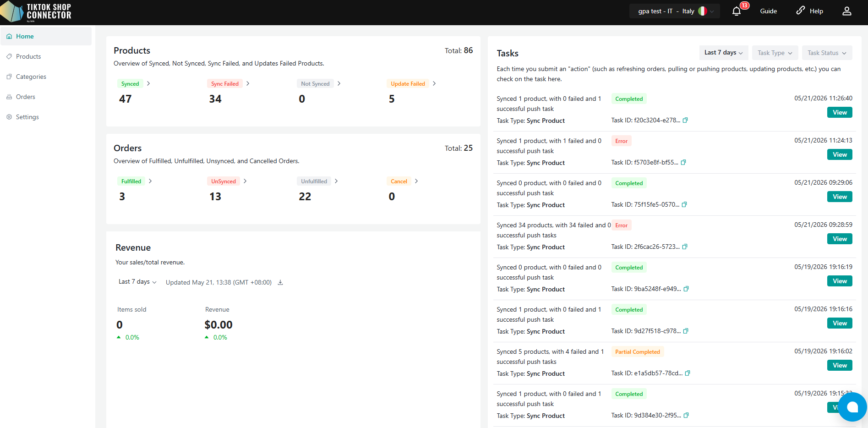Image resolution: width=868 pixels, height=428 pixels.
Task: Click the UnSynced orders status tag
Action: click(x=224, y=181)
